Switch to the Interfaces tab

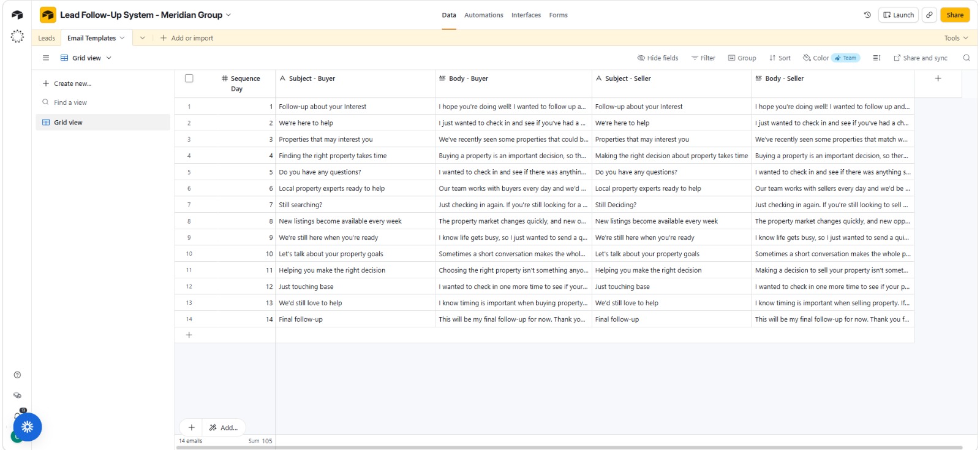point(526,15)
